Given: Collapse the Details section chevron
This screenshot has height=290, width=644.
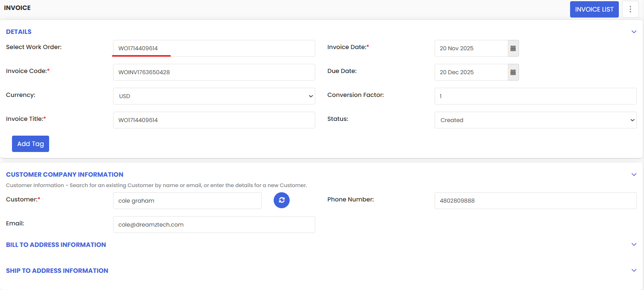Looking at the screenshot, I should (634, 32).
